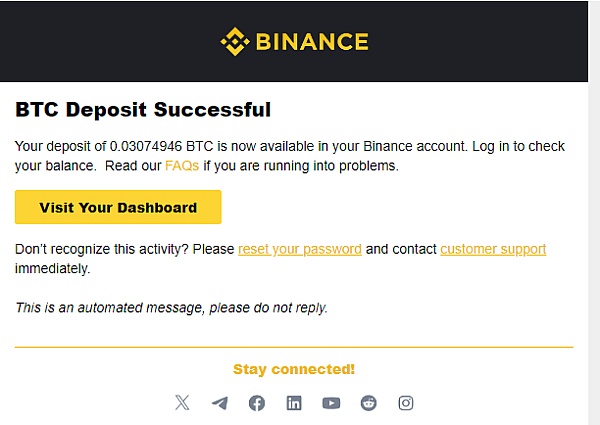
Task: Click the BINANCE wordmark in header
Action: (312, 41)
